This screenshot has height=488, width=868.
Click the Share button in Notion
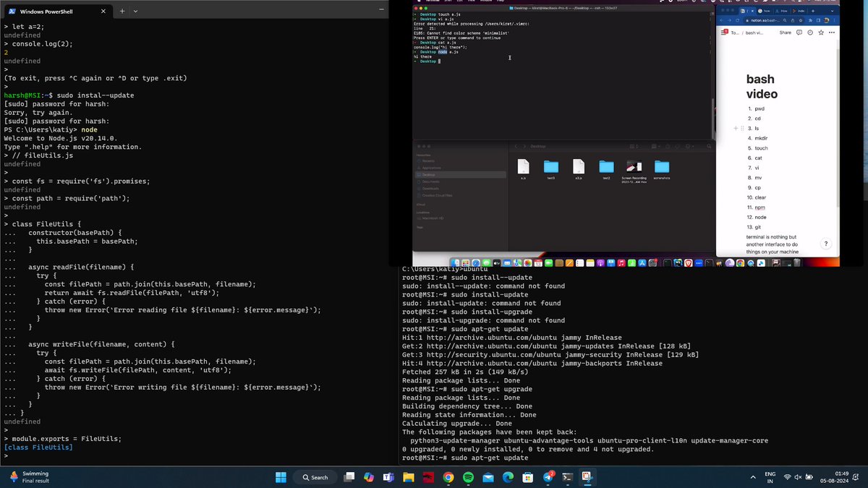click(x=786, y=32)
